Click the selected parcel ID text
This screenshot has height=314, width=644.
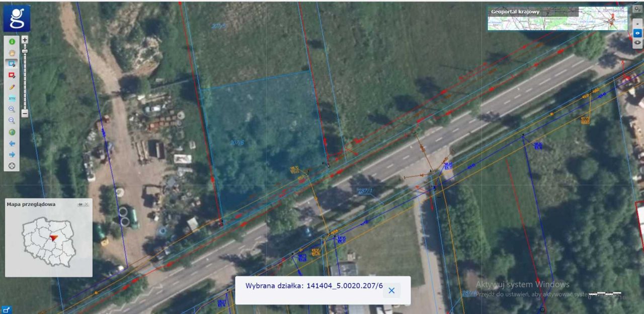(x=344, y=286)
